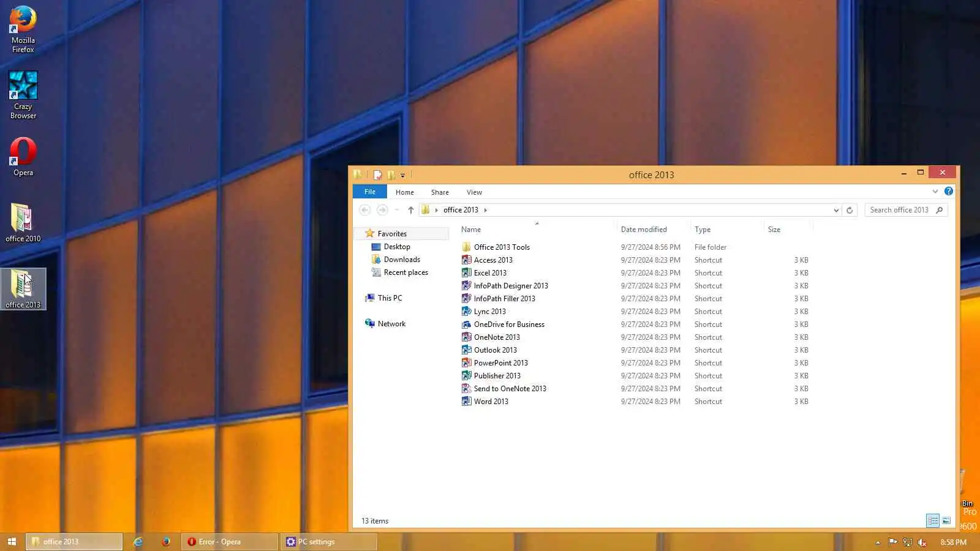Open Recent places in navigation pane

[405, 272]
